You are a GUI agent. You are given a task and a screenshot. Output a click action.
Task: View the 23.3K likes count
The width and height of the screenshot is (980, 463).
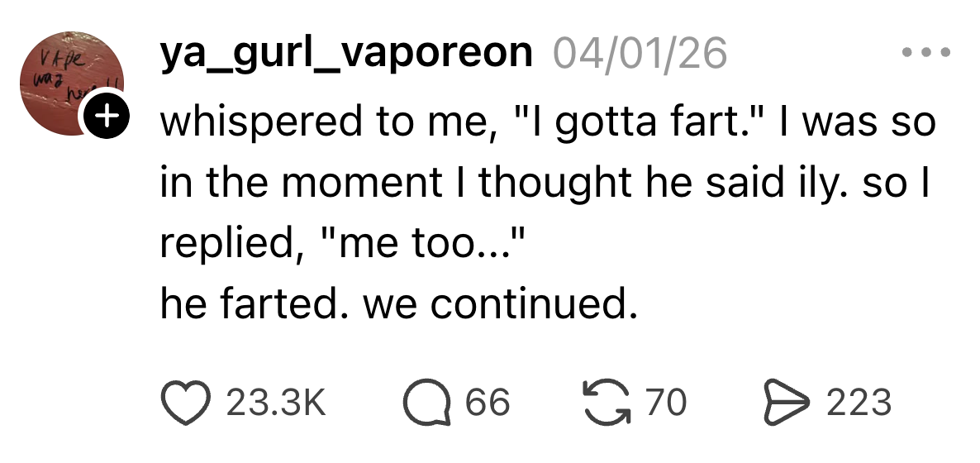click(275, 403)
